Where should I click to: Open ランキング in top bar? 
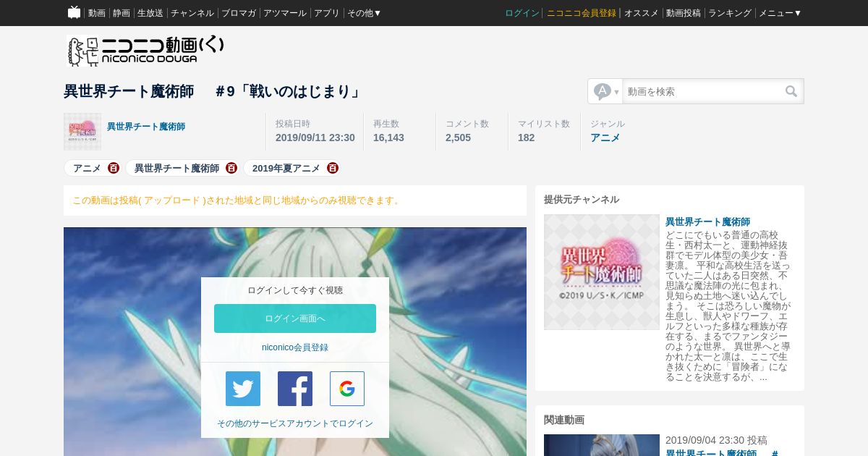coord(730,13)
